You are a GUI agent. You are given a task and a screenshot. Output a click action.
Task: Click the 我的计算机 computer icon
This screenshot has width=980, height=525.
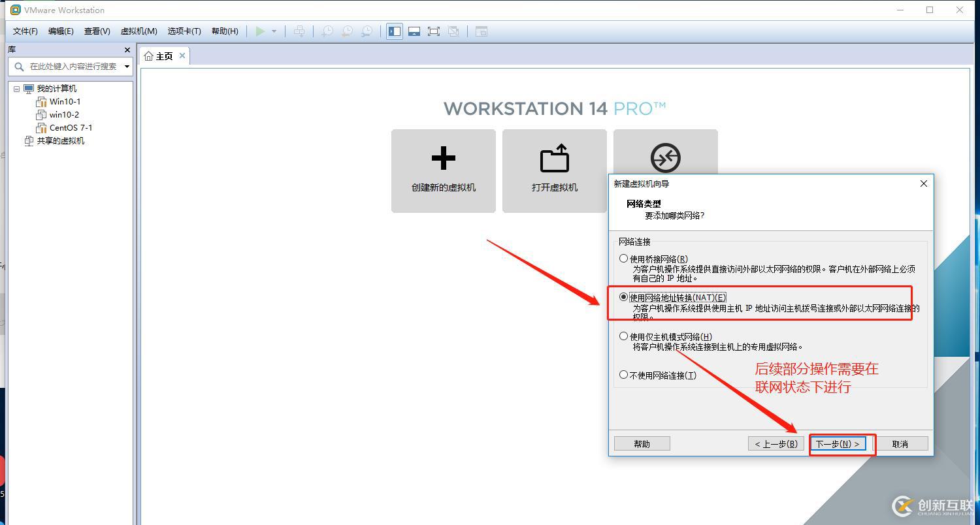tap(29, 89)
